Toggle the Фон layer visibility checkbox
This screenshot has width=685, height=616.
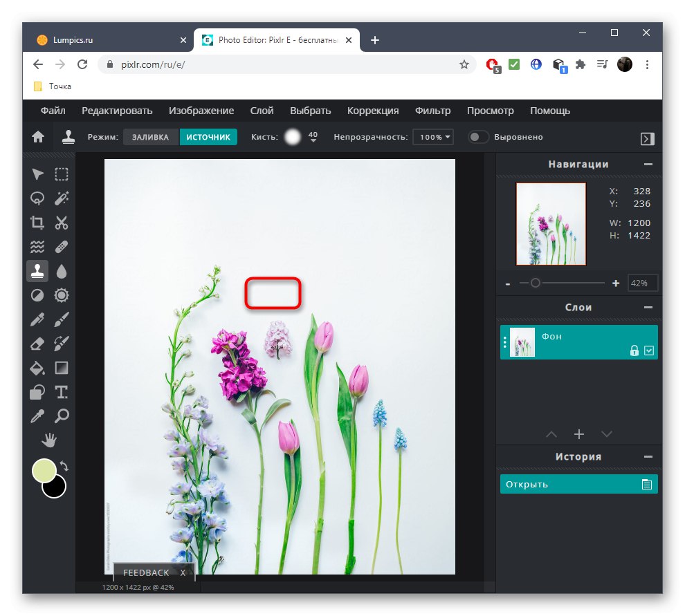click(648, 351)
